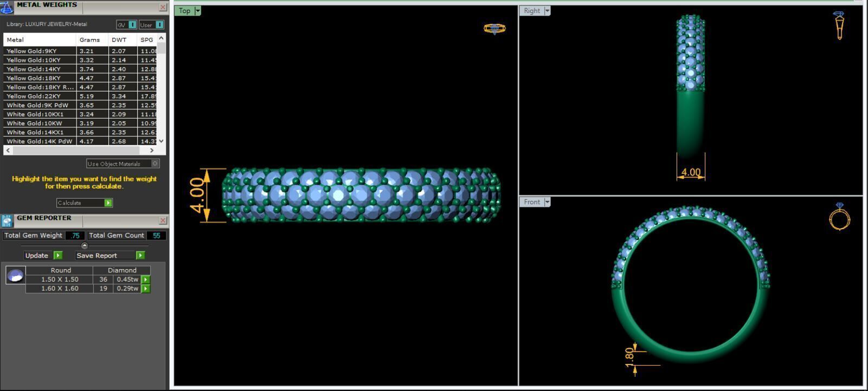
Task: Click green arrow on the 0.45tw row
Action: click(x=146, y=279)
